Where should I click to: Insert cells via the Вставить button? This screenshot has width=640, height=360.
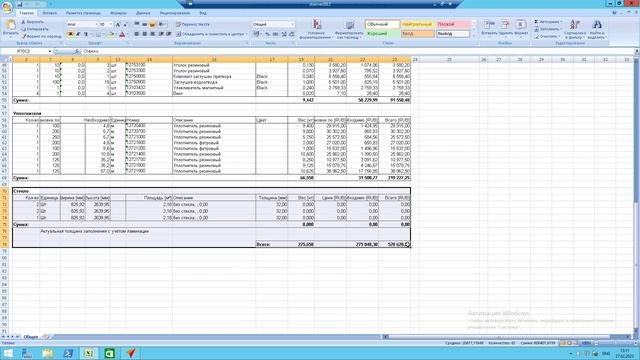click(489, 29)
